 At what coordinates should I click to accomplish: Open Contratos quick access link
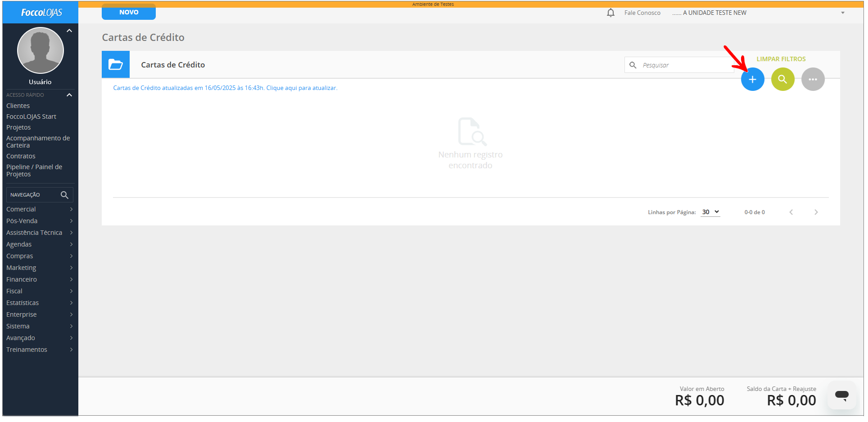pos(21,156)
